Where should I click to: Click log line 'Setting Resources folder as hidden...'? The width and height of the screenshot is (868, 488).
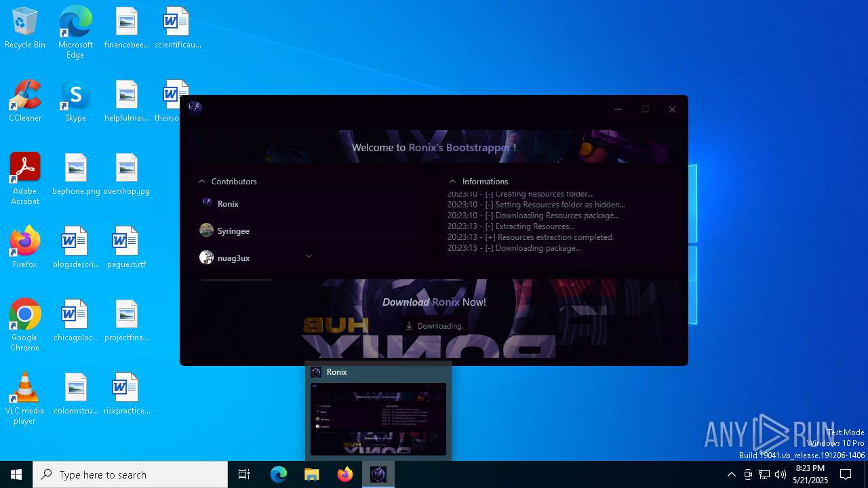coord(536,205)
